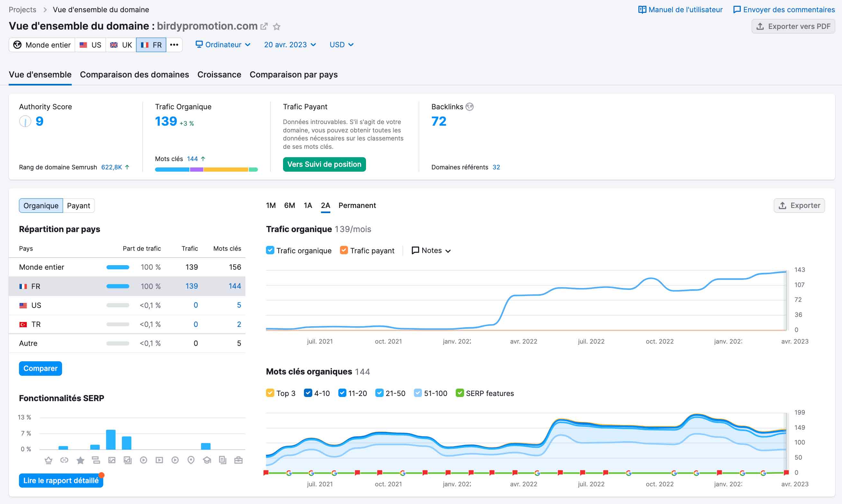
Task: Click the red flag marker at chart start
Action: coord(266,473)
